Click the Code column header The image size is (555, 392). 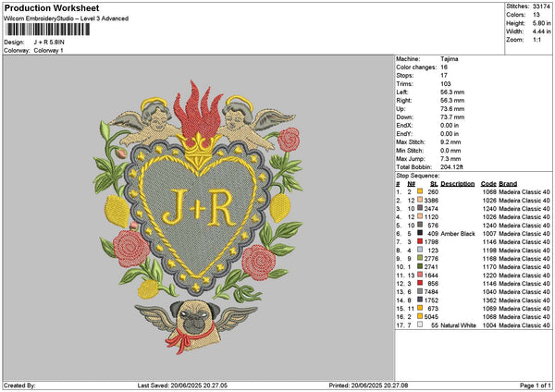[x=488, y=183]
